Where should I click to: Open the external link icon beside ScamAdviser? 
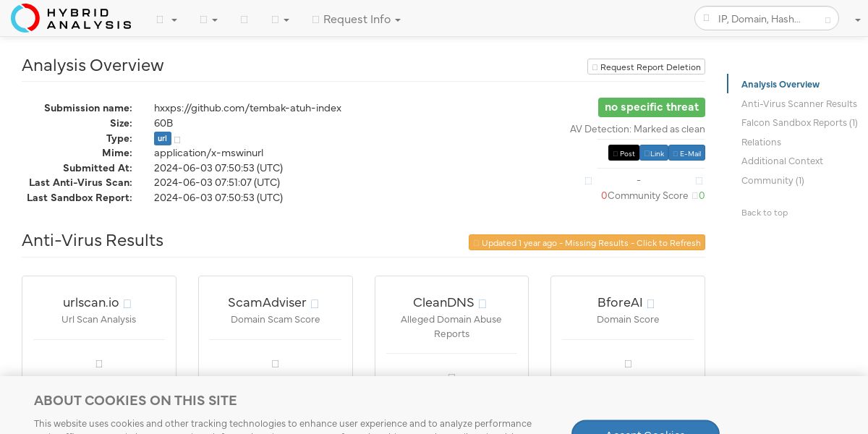[x=315, y=304]
